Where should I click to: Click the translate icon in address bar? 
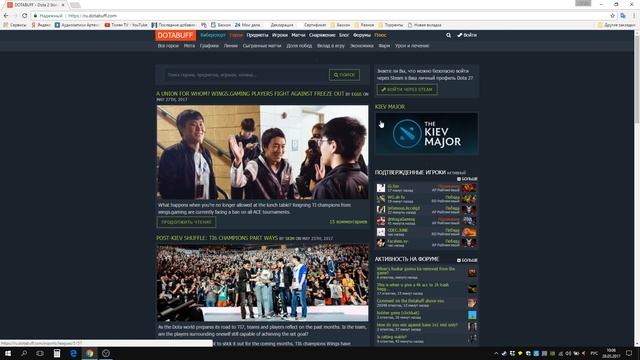pos(623,16)
